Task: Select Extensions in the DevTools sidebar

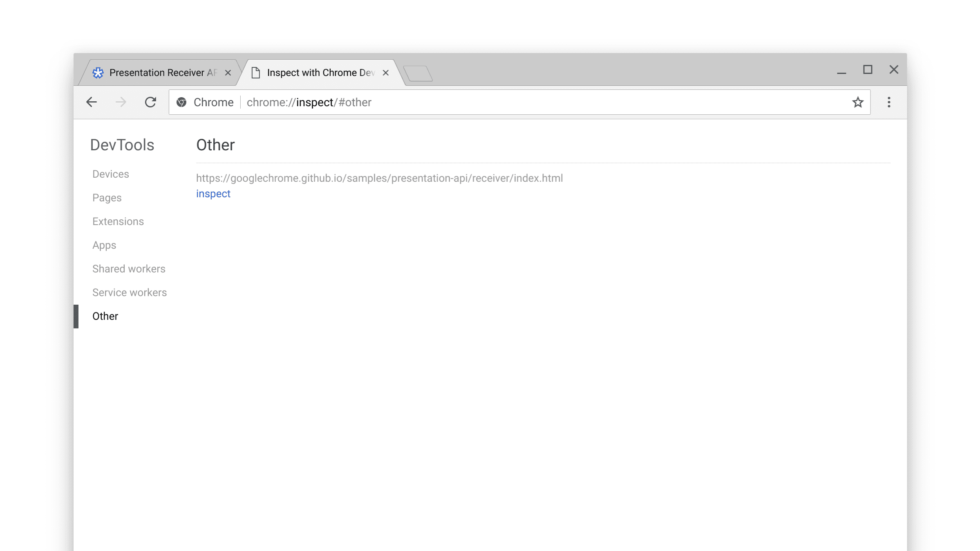Action: click(x=118, y=221)
